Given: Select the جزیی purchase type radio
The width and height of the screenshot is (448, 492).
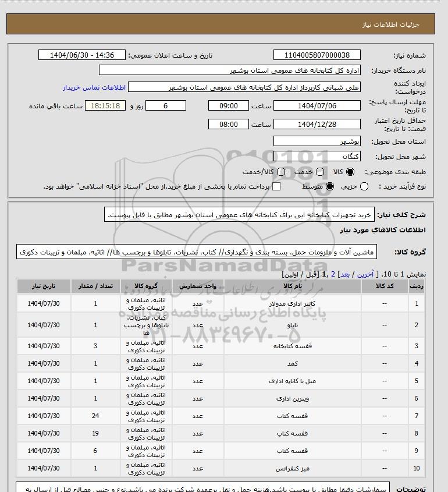Looking at the screenshot, I should click(364, 186).
